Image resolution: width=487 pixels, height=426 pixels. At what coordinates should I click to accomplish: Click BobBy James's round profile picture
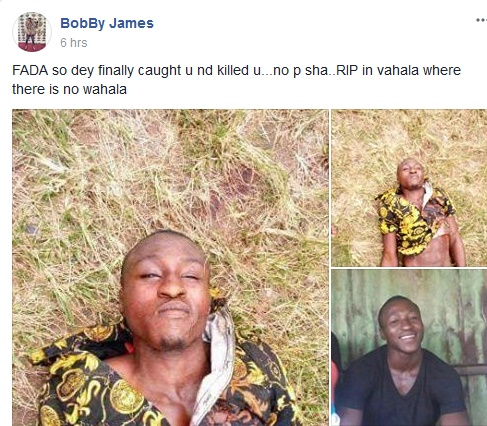pyautogui.click(x=32, y=32)
